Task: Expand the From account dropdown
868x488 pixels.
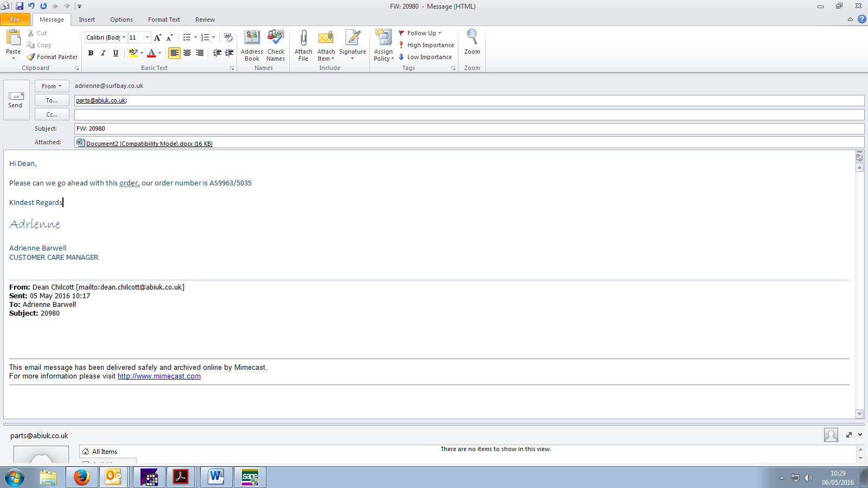Action: click(52, 86)
